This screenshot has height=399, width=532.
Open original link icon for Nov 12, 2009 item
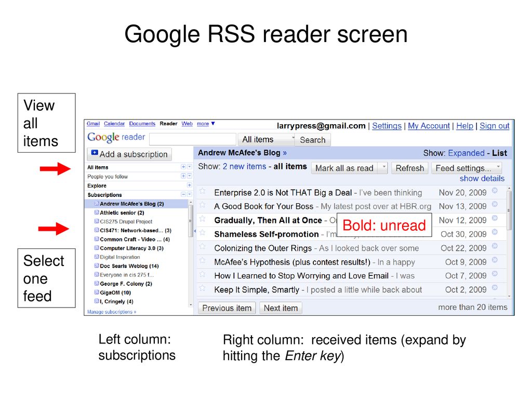[x=495, y=218]
